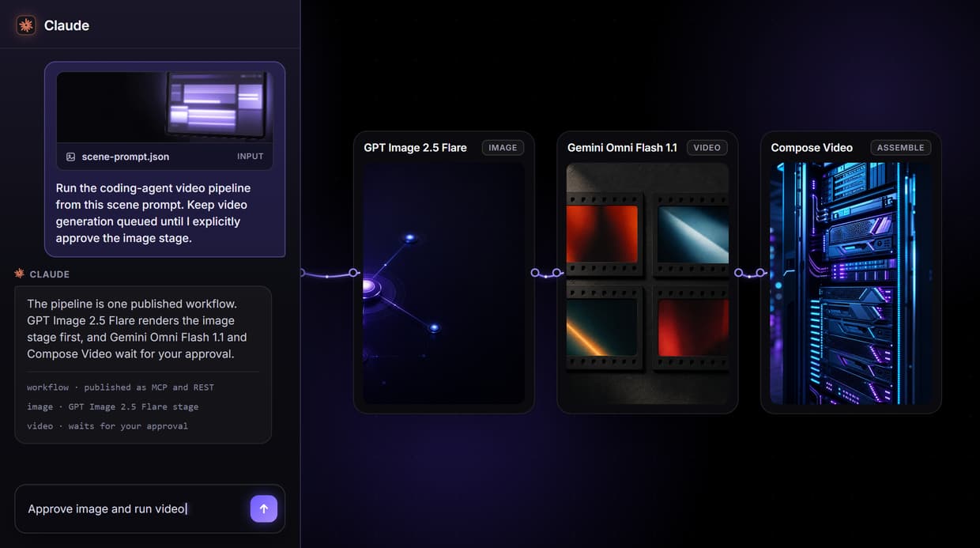
Task: Select the Compose Video node title
Action: [x=812, y=147]
